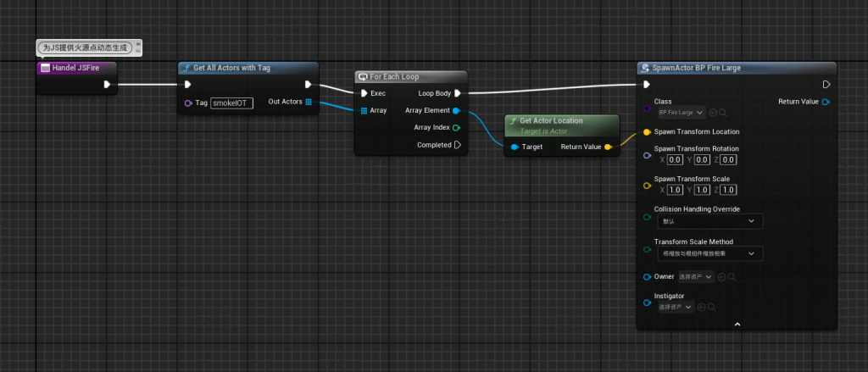Click the Completed exec pin

457,145
